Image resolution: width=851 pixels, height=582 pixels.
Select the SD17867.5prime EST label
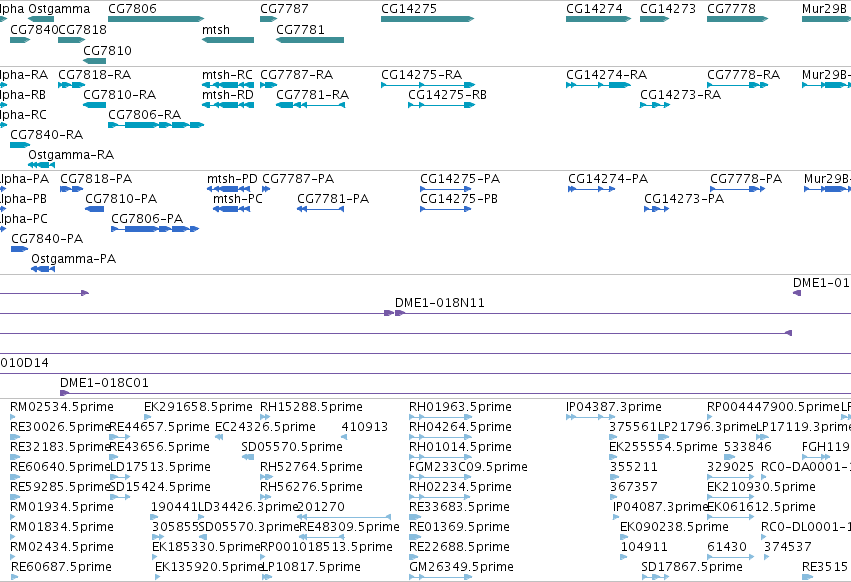(x=692, y=567)
